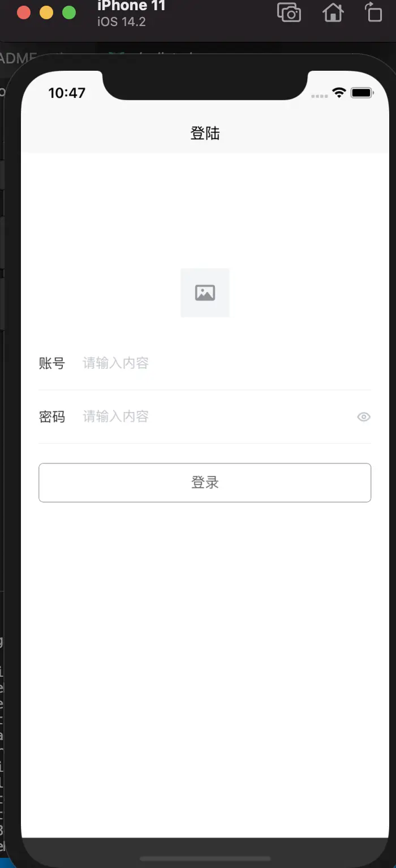
Task: Zoom the simulator window with green button
Action: point(69,12)
